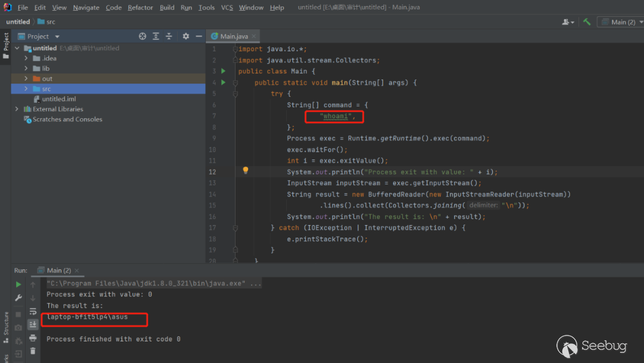The height and width of the screenshot is (363, 644).
Task: Click the yellow lightbulb intention icon on line 12
Action: point(245,171)
